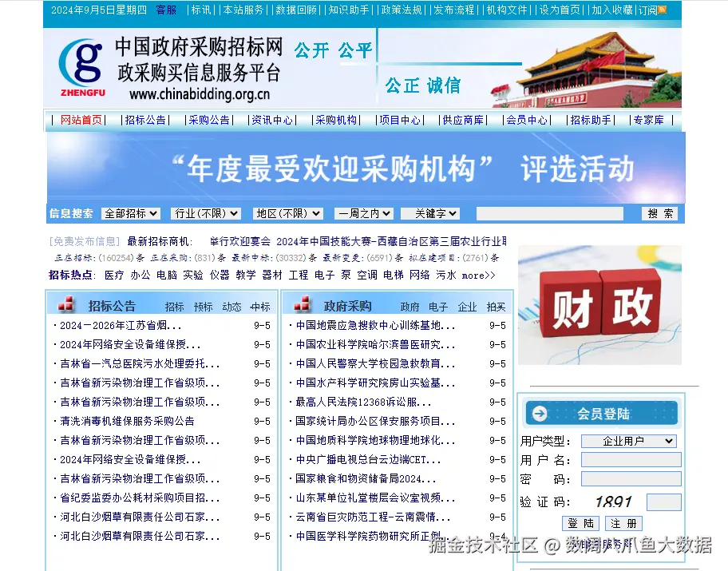Viewport: 728px width, 571px height.
Task: Click the 密码 input field
Action: pos(631,479)
